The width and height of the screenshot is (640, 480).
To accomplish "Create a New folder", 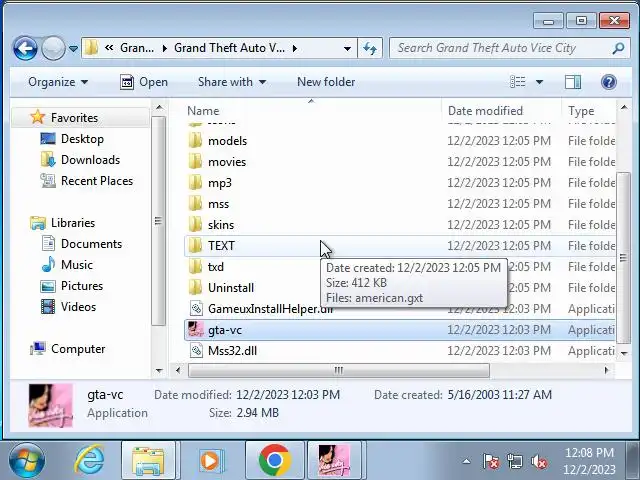I will pos(326,82).
